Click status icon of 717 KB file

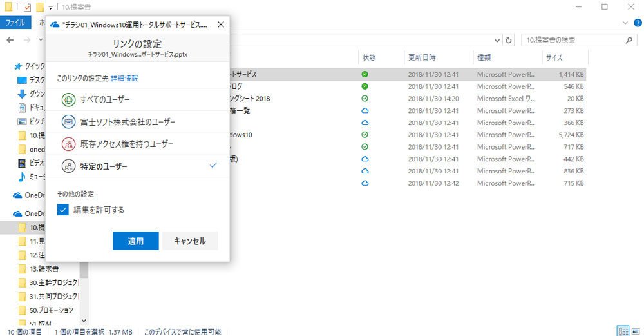click(x=365, y=147)
